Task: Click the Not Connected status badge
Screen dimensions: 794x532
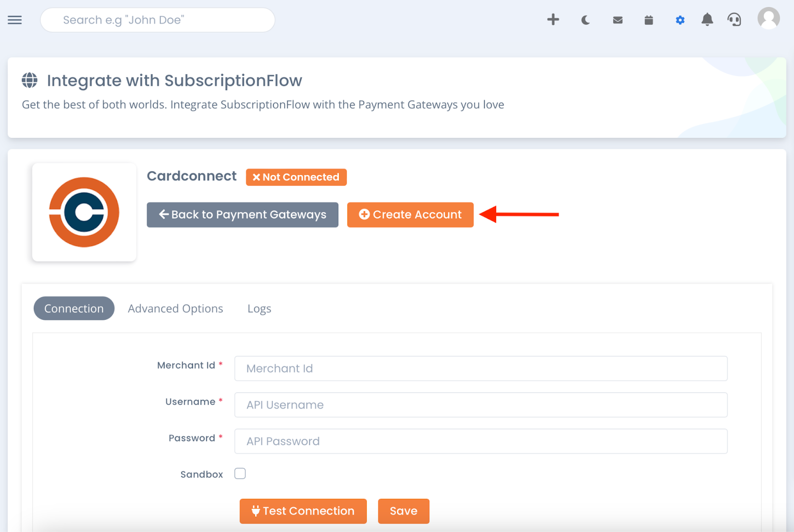Action: point(296,177)
